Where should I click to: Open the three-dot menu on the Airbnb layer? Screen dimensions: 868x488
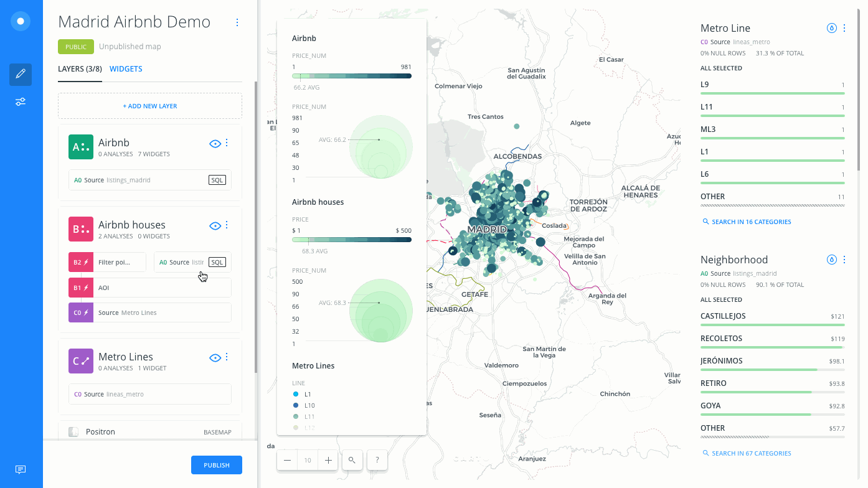(x=227, y=143)
